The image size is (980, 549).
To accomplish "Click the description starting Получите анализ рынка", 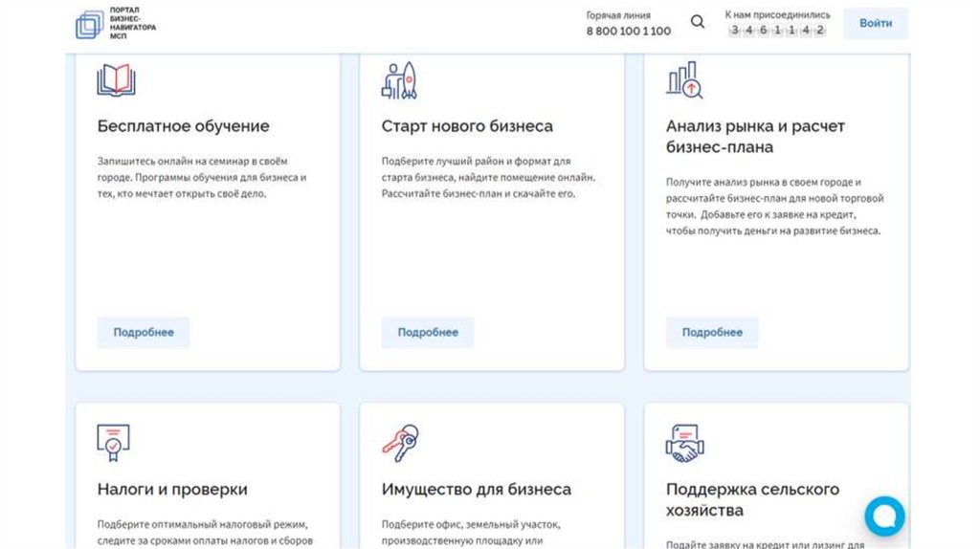I will pyautogui.click(x=774, y=206).
